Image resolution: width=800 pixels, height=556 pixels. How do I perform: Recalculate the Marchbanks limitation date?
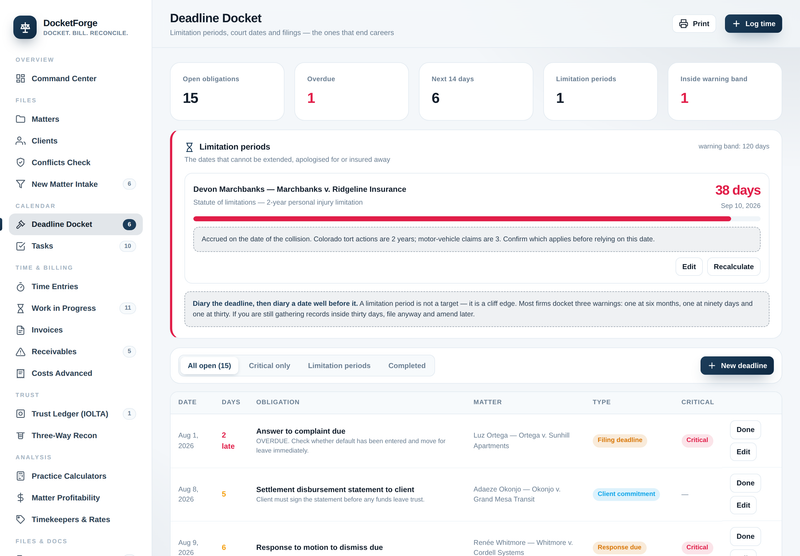pos(734,267)
